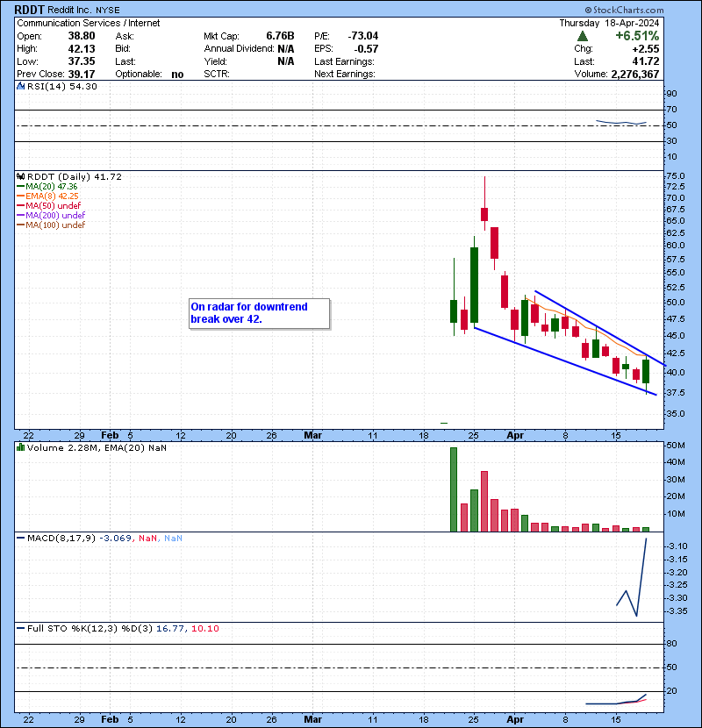Click the EPS value -0.57

[x=366, y=49]
